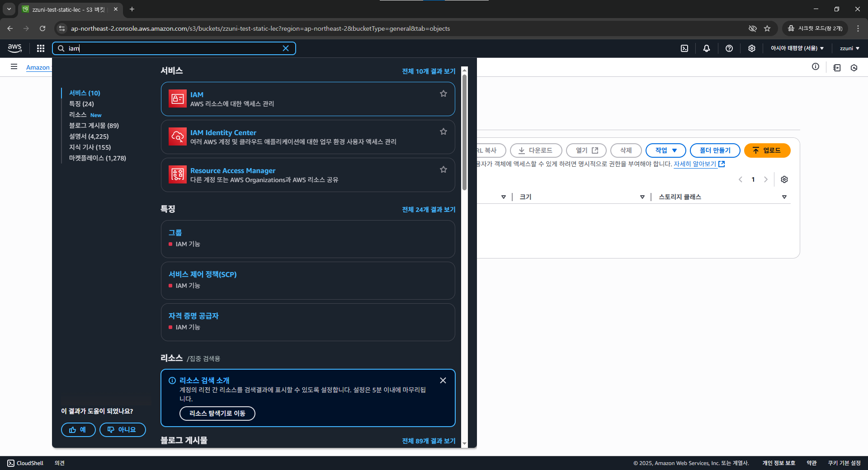Click the 폴더 만들기 button
Image resolution: width=868 pixels, height=470 pixels.
[715, 150]
